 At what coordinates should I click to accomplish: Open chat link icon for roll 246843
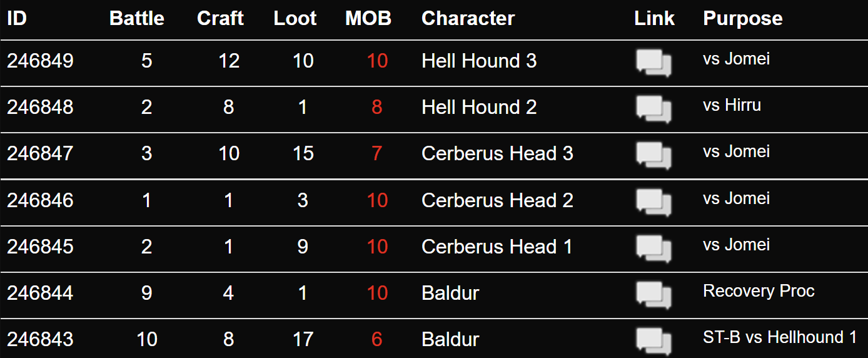[654, 340]
